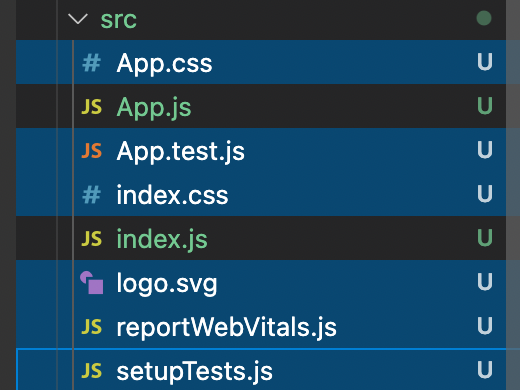Click the U status badge for App.css

pos(485,62)
